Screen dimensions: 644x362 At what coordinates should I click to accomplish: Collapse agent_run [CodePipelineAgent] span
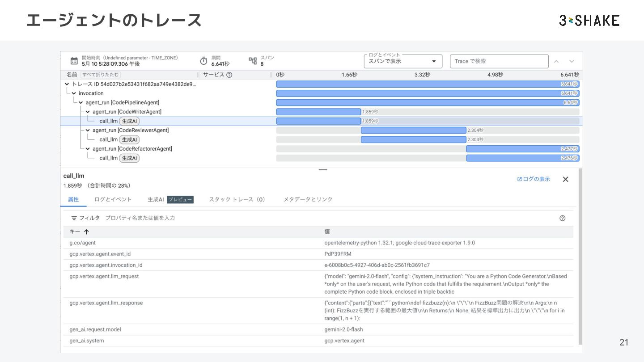click(81, 102)
